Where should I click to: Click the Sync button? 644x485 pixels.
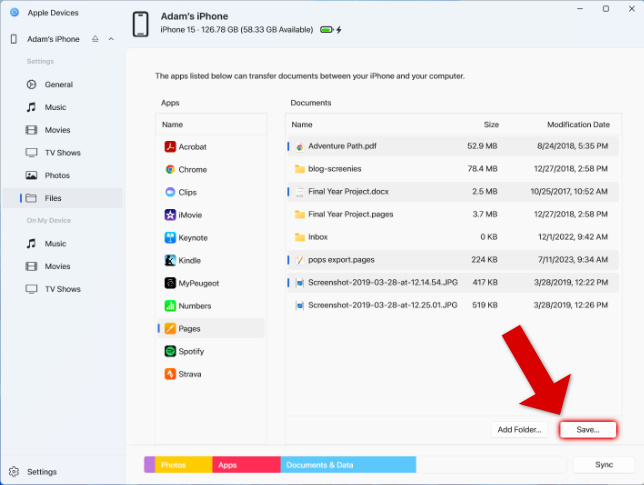pos(604,464)
